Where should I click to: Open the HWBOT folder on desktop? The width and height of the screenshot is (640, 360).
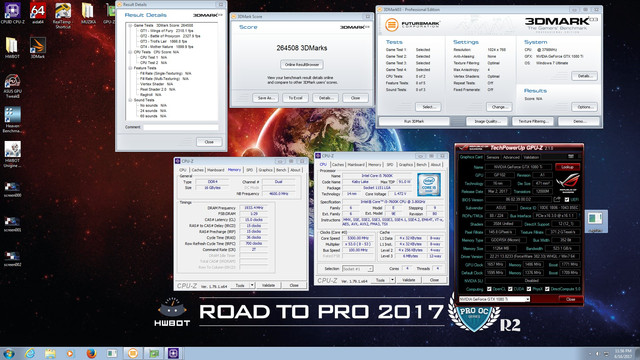[12, 47]
